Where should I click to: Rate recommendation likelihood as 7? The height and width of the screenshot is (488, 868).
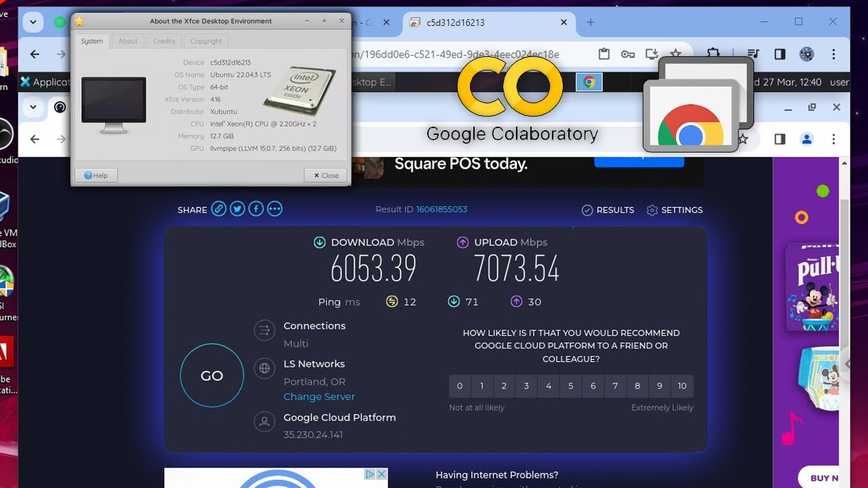click(615, 386)
